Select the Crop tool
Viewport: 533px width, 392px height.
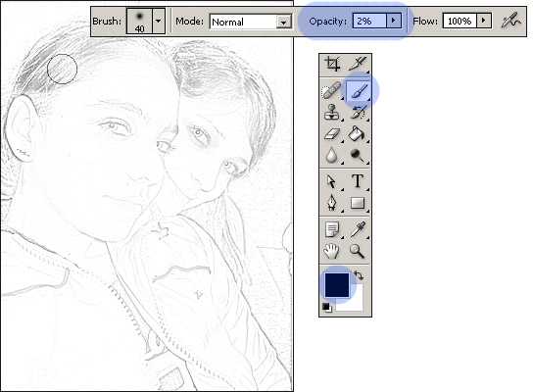click(332, 64)
